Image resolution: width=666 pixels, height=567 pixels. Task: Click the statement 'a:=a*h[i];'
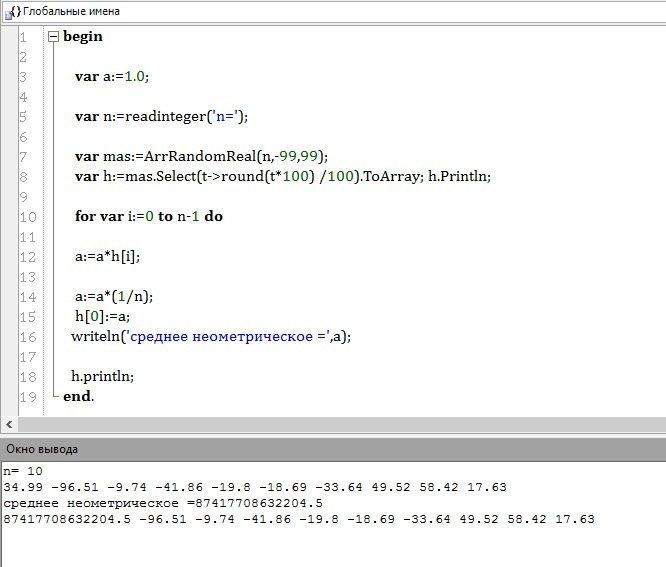pyautogui.click(x=107, y=257)
